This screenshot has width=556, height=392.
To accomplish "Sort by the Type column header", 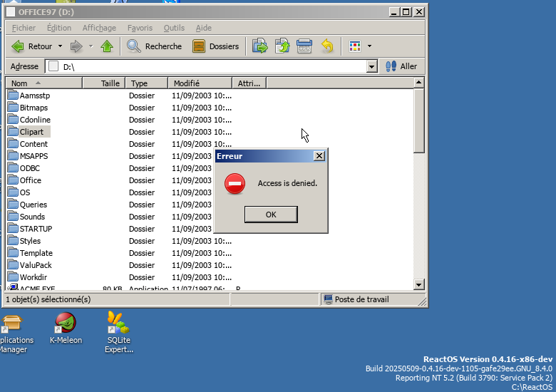I will (x=146, y=83).
